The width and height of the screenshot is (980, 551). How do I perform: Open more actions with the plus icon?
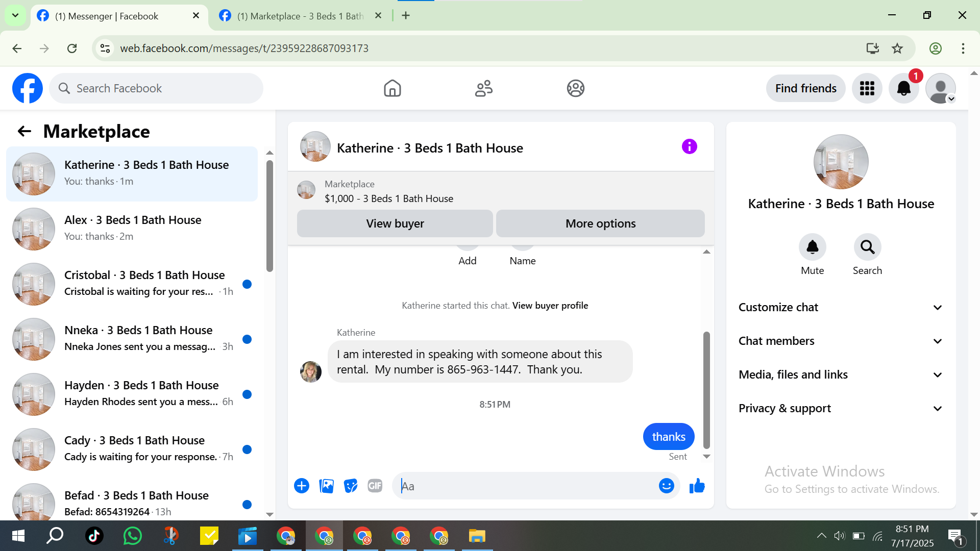coord(302,486)
